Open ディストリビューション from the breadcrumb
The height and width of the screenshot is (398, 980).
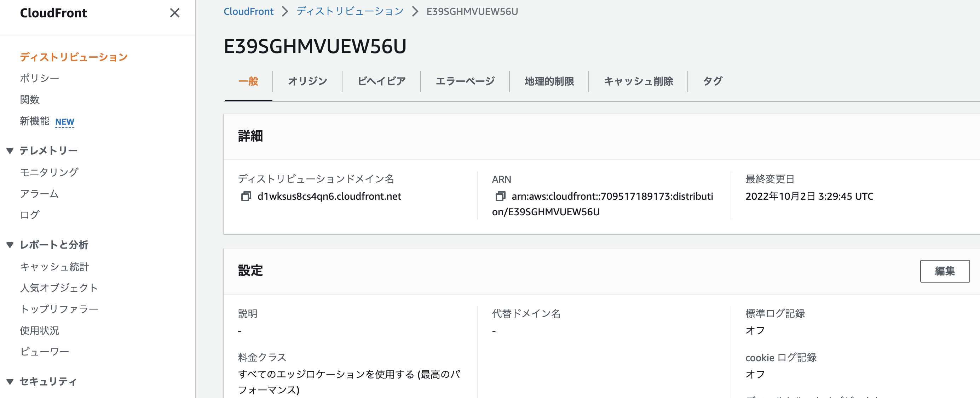pos(350,11)
